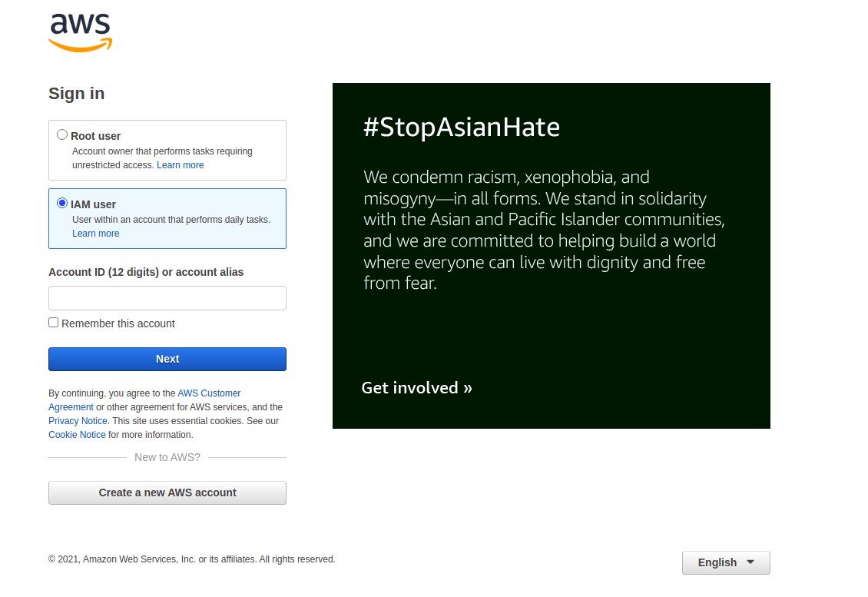Click the New to AWS? text
This screenshot has width=868, height=597.
pos(167,457)
